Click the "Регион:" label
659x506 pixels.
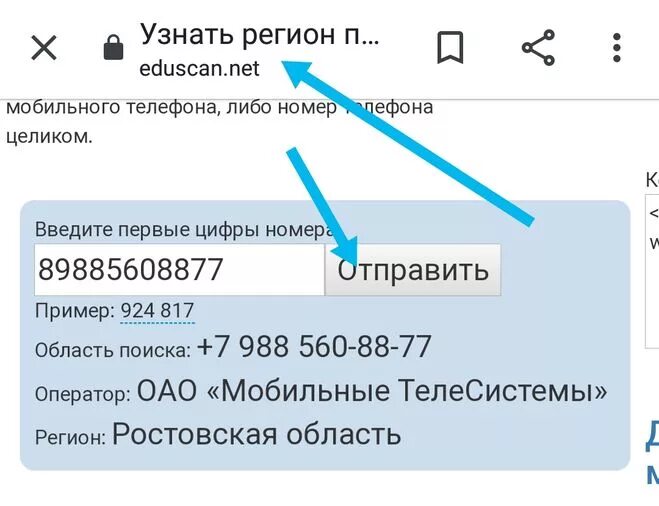(70, 437)
